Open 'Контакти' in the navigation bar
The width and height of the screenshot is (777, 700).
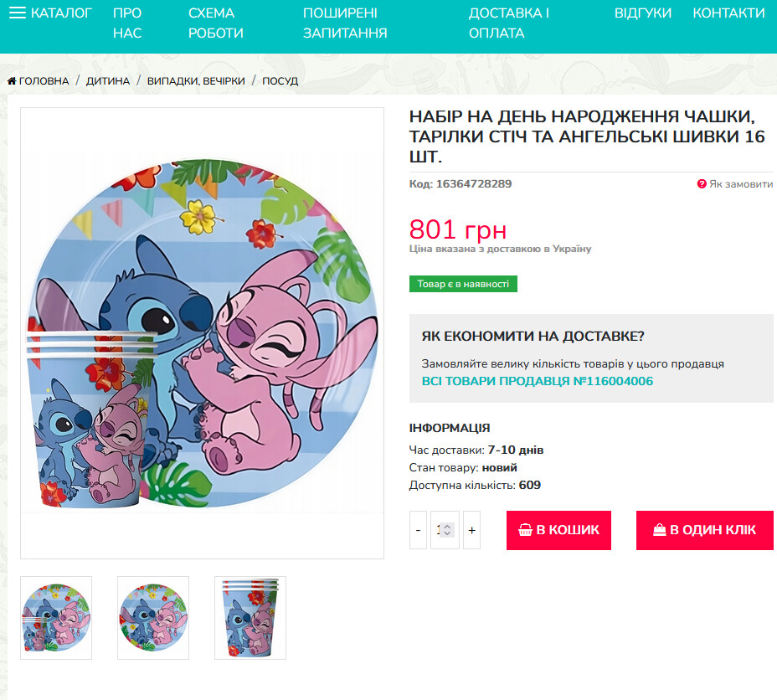point(728,13)
